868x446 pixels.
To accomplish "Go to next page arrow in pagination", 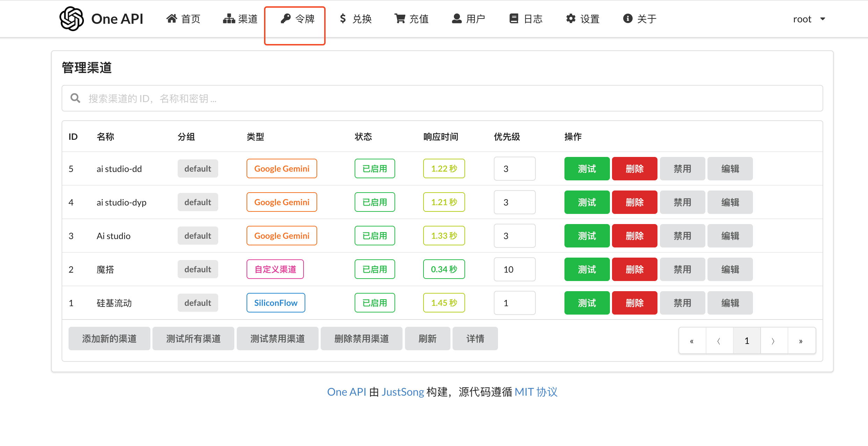I will [x=774, y=341].
